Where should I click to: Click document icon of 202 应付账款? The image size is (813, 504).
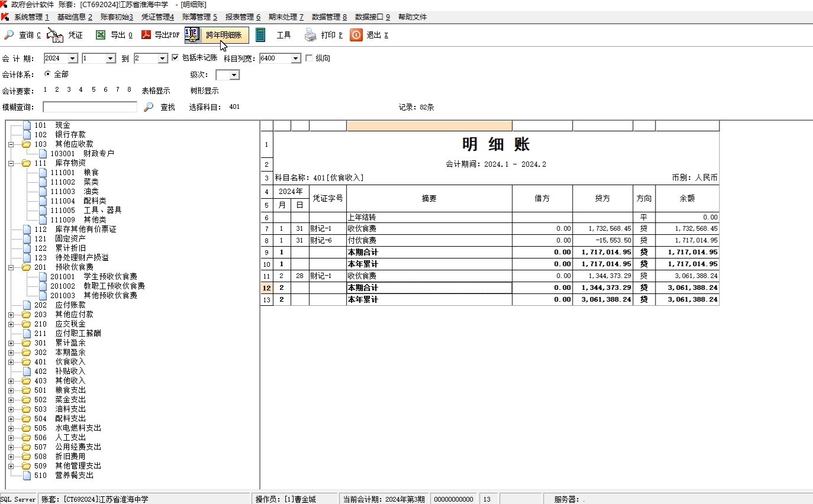[x=27, y=305]
